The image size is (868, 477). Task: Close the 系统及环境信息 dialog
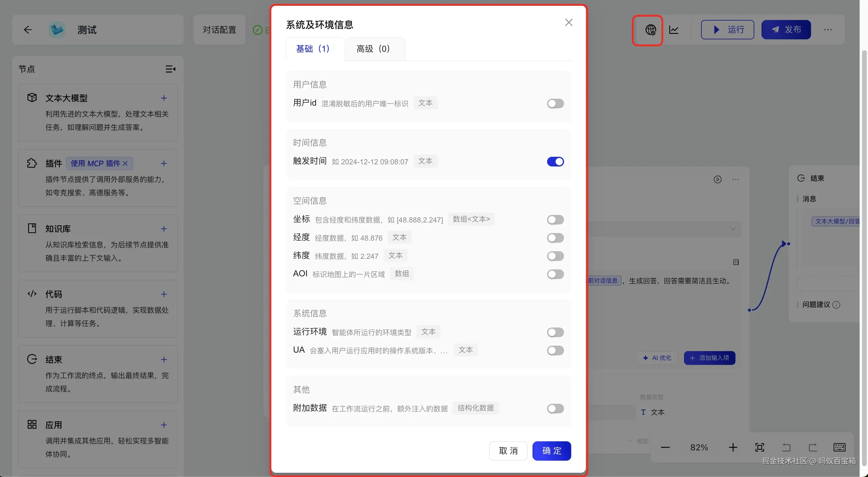pos(569,23)
